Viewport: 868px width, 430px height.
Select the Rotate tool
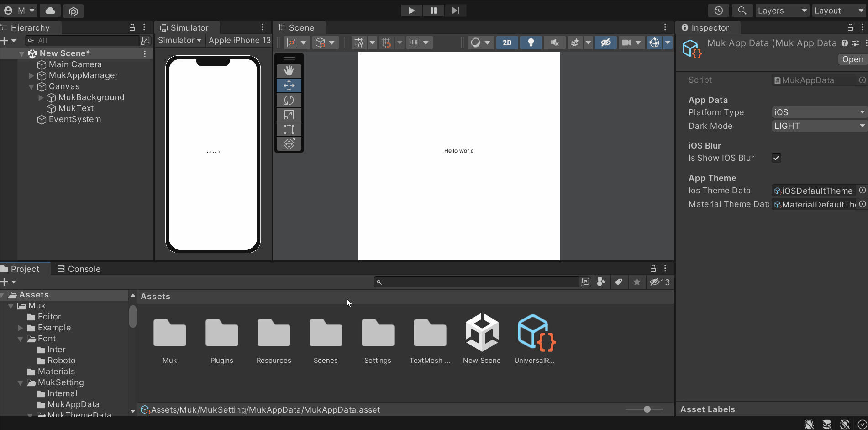289,100
